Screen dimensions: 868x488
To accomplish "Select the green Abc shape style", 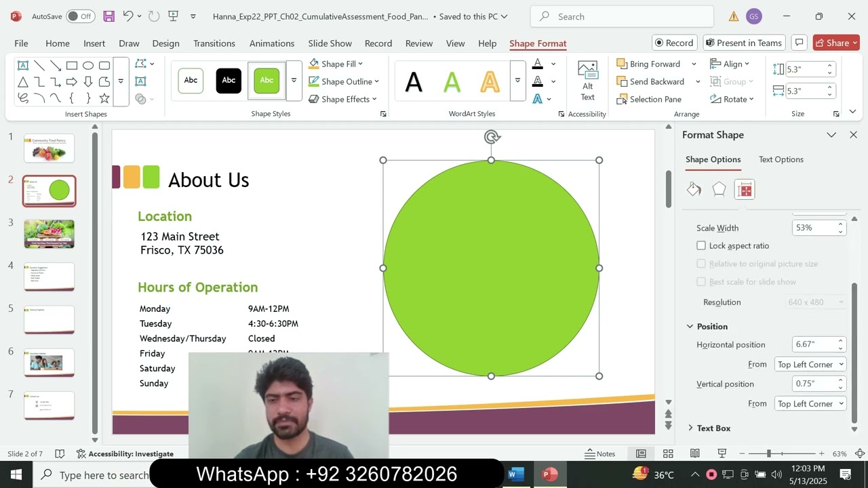I will click(267, 81).
